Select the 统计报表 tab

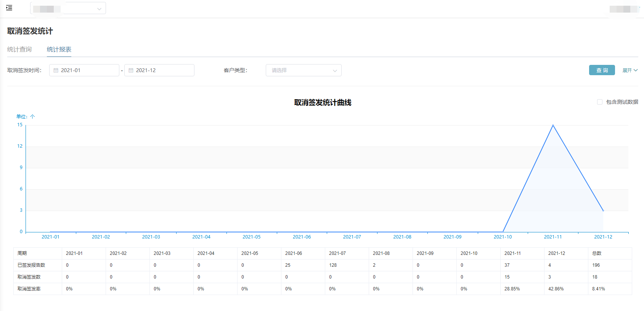[x=59, y=49]
